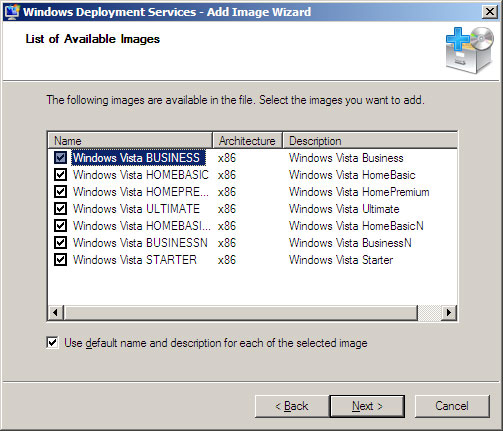Go to previous page with Back button

pyautogui.click(x=292, y=406)
